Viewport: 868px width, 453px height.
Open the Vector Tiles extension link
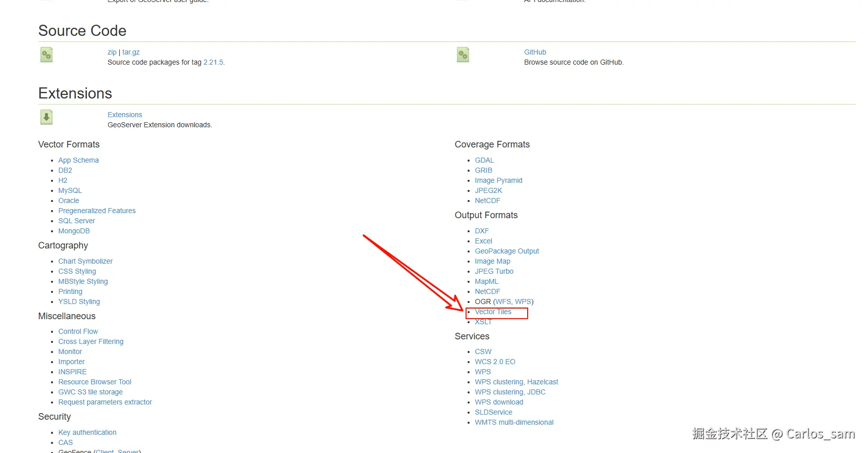point(493,312)
